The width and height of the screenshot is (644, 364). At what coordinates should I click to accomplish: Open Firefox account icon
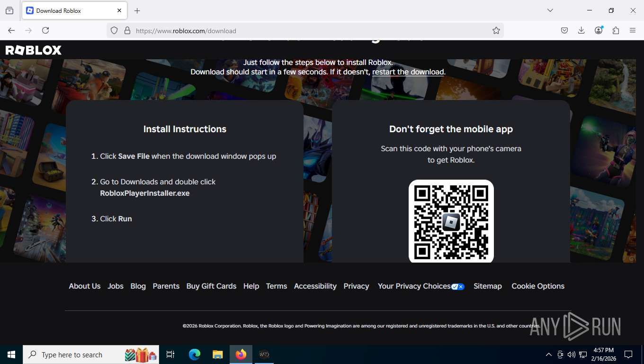[x=599, y=30]
